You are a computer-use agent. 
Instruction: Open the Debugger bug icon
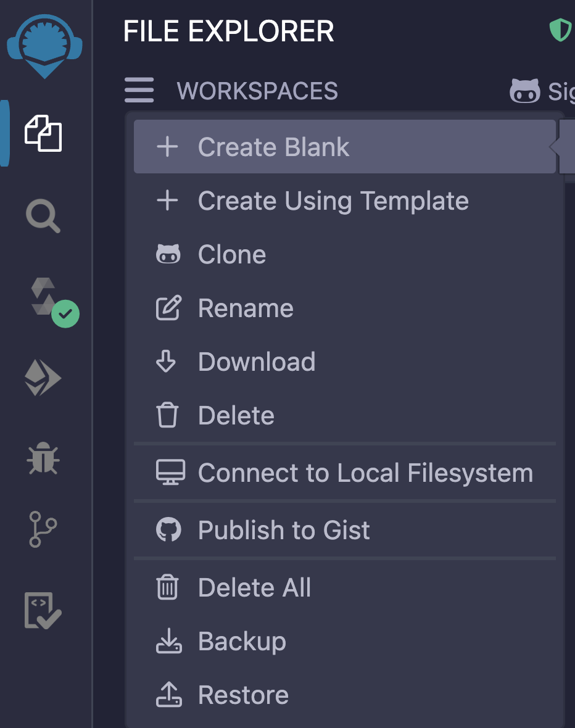(43, 459)
